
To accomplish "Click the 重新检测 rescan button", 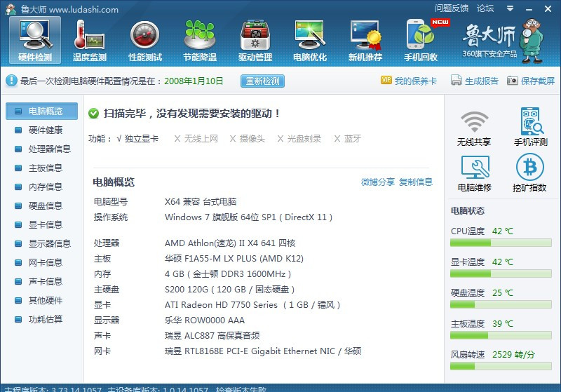I will 262,81.
